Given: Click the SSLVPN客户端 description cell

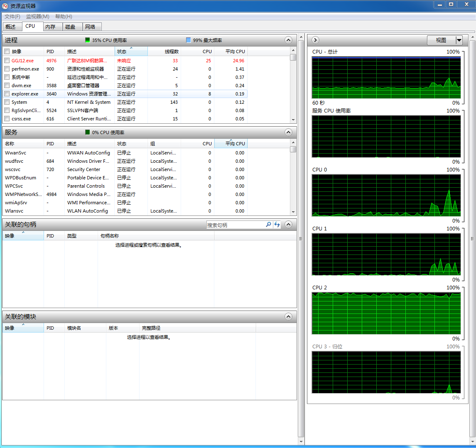Looking at the screenshot, I should 83,110.
